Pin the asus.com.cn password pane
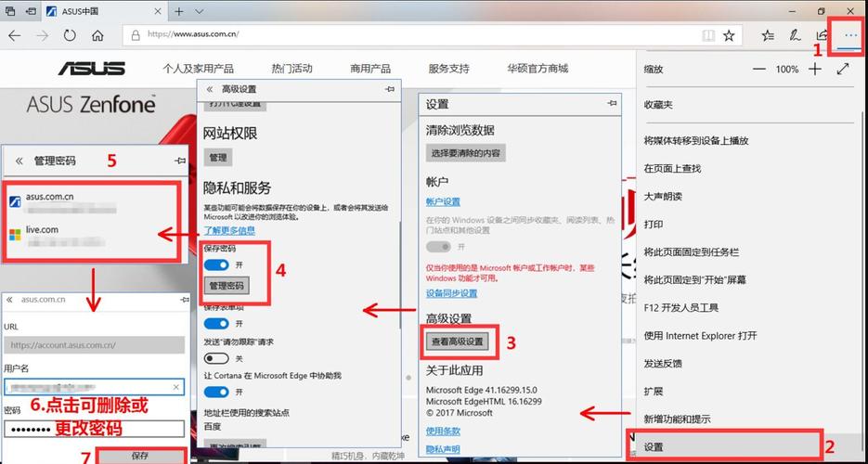The height and width of the screenshot is (464, 868). coord(185,299)
